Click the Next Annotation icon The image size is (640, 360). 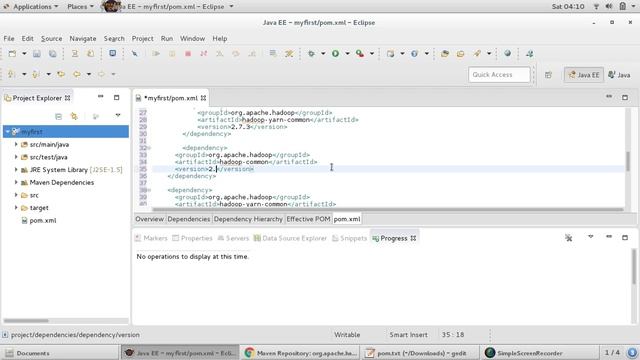tap(11, 74)
